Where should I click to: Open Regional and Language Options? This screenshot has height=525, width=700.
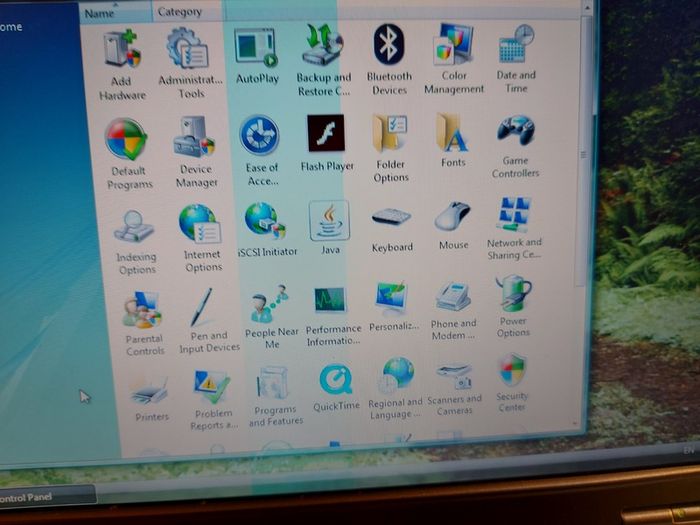[x=395, y=388]
